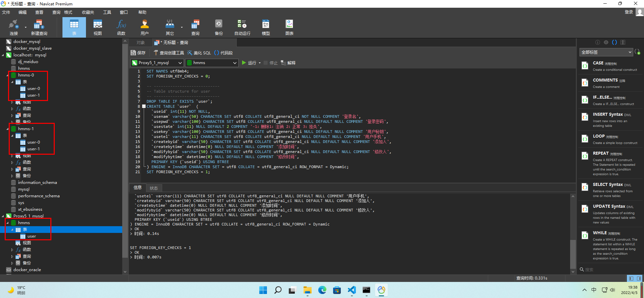Click the CASE snippet icon
Image resolution: width=644 pixels, height=298 pixels.
(585, 66)
